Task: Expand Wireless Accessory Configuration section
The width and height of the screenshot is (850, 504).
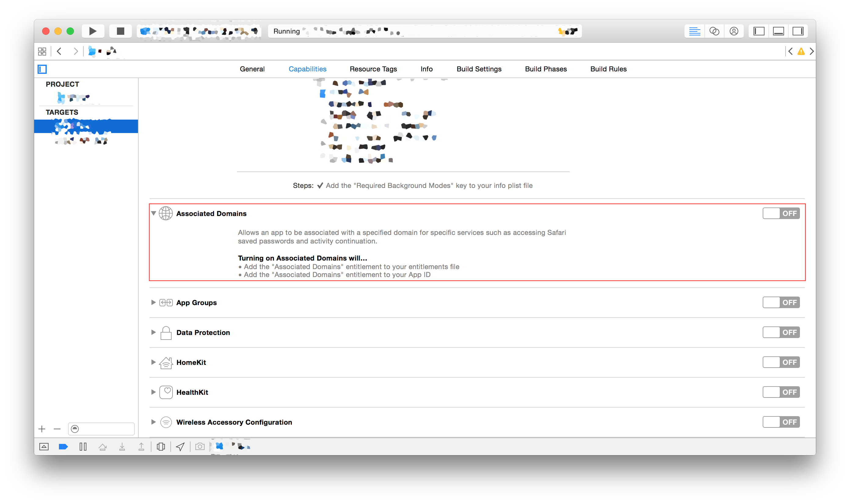Action: [153, 422]
